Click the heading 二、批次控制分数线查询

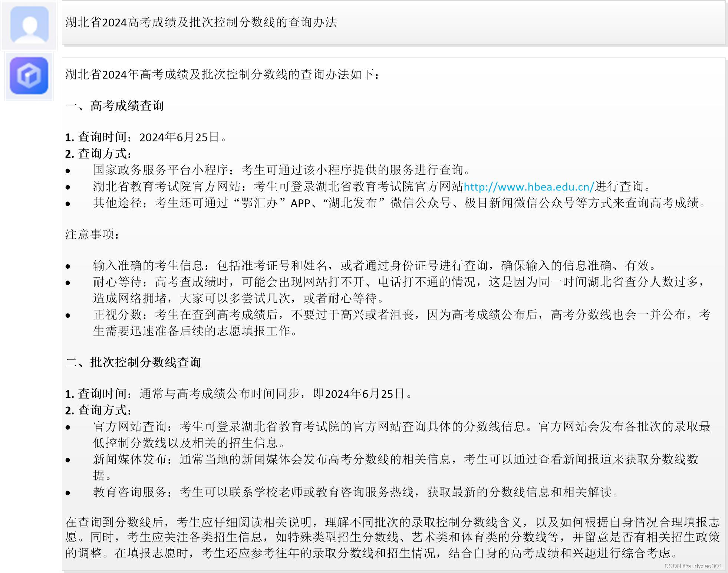pyautogui.click(x=133, y=362)
